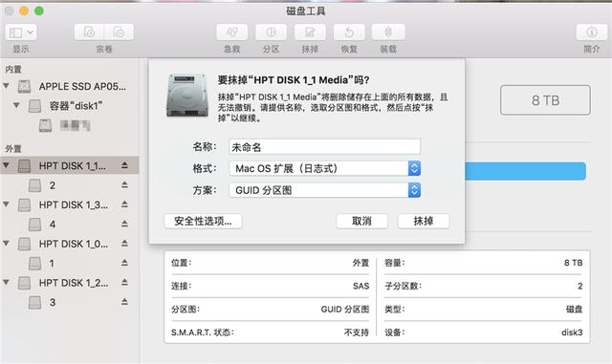Collapse the APPLE SSD disclosure triangle
The image size is (612, 364).
click(7, 86)
